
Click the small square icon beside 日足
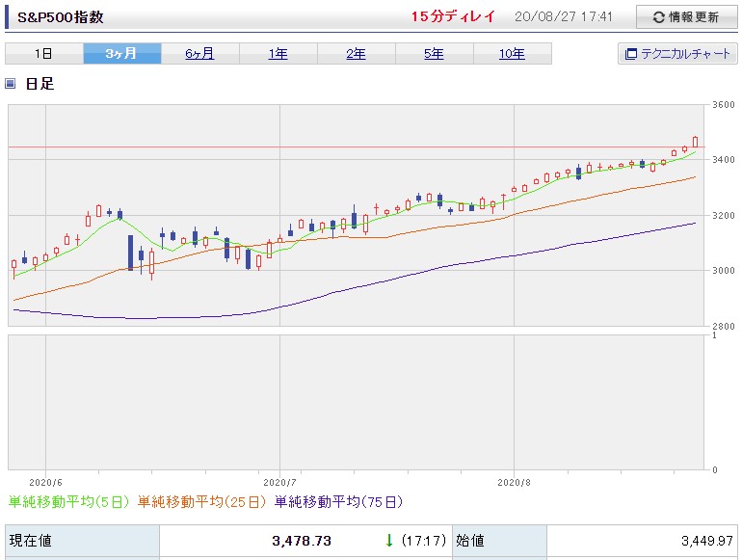(x=10, y=84)
